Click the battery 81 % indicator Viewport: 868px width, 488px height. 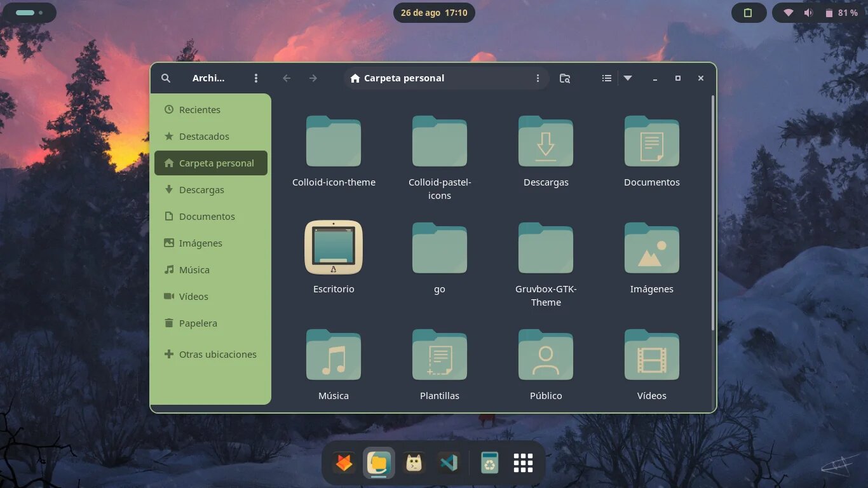pyautogui.click(x=842, y=13)
